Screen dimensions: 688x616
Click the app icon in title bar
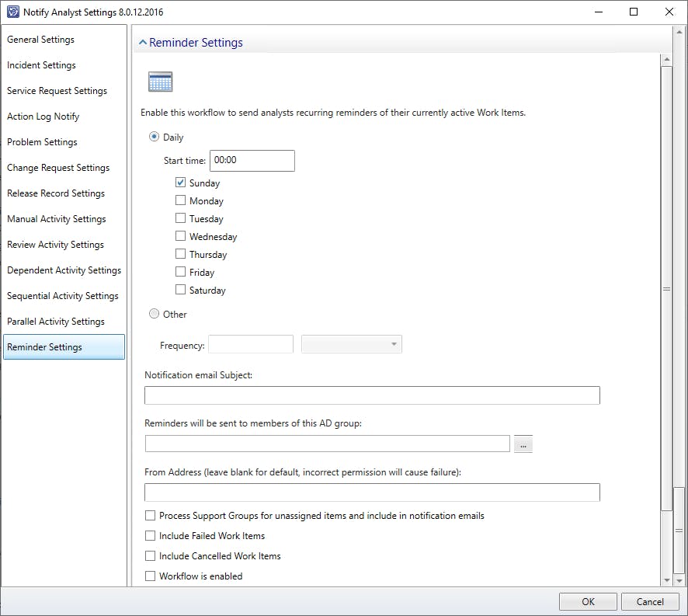[x=12, y=12]
